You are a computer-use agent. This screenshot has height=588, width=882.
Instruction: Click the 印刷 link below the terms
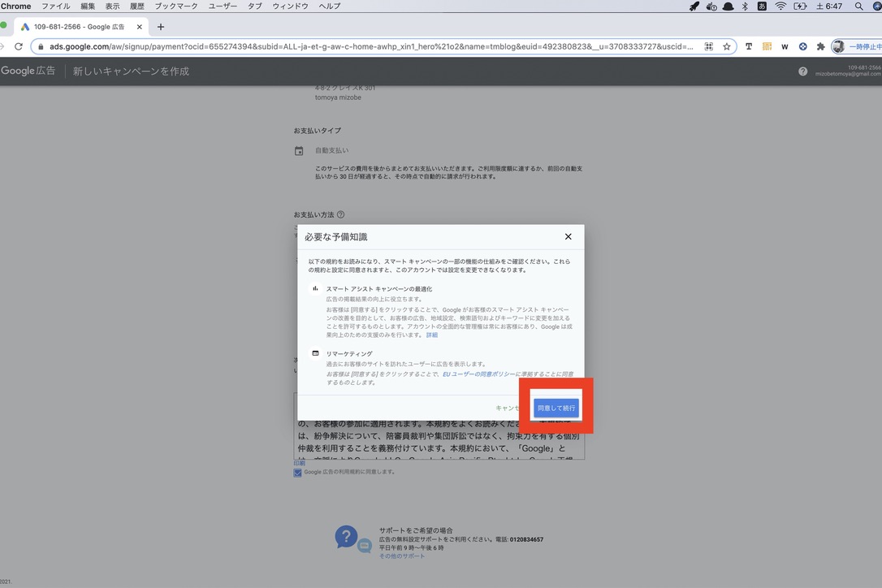[299, 464]
